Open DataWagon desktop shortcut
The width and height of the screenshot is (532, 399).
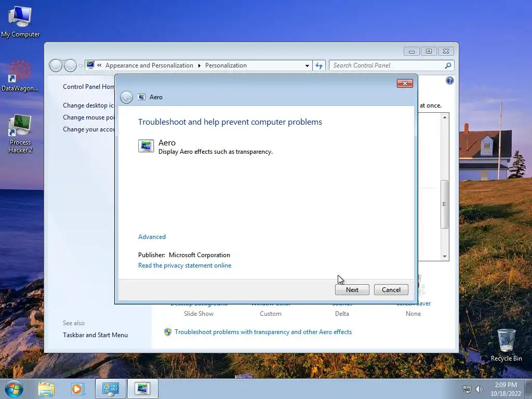tap(20, 76)
